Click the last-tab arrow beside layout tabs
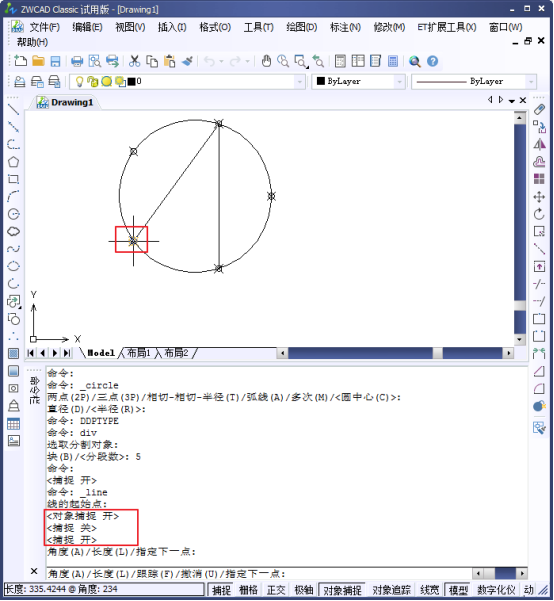Image resolution: width=554 pixels, height=601 pixels. point(67,353)
